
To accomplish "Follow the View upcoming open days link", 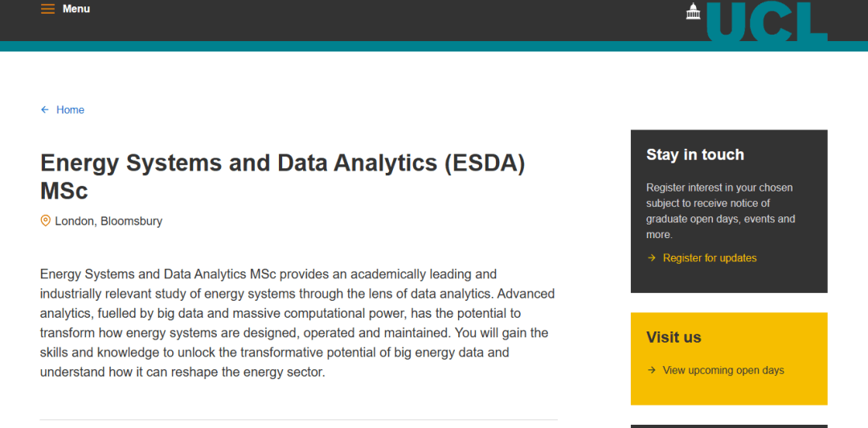I will (723, 370).
